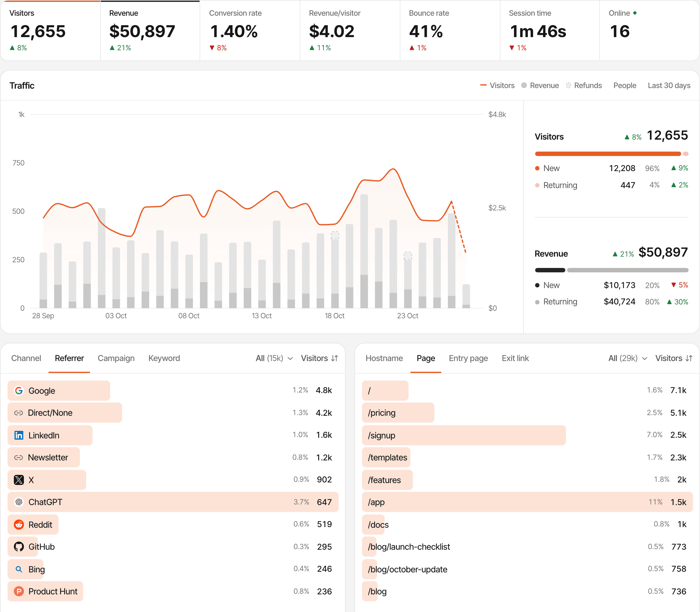This screenshot has width=700, height=612.
Task: Switch to the Channel tab
Action: point(26,358)
